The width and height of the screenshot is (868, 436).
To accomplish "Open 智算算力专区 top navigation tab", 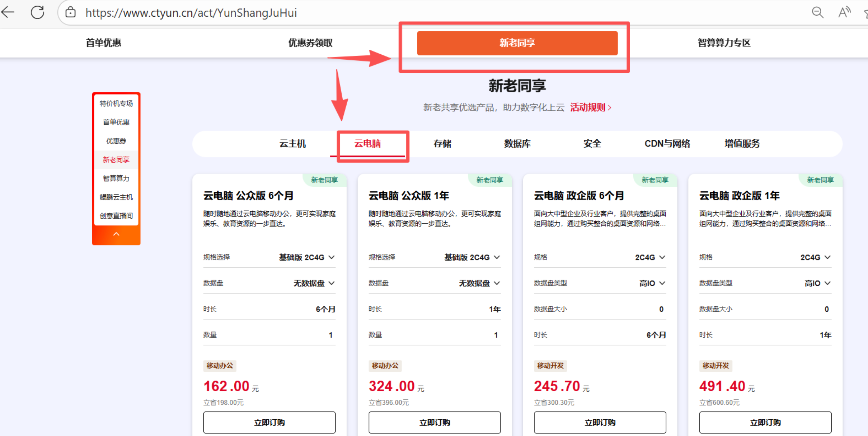I will 724,43.
